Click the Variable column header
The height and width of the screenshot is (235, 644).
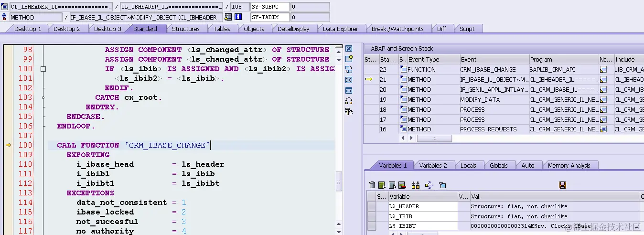click(423, 196)
